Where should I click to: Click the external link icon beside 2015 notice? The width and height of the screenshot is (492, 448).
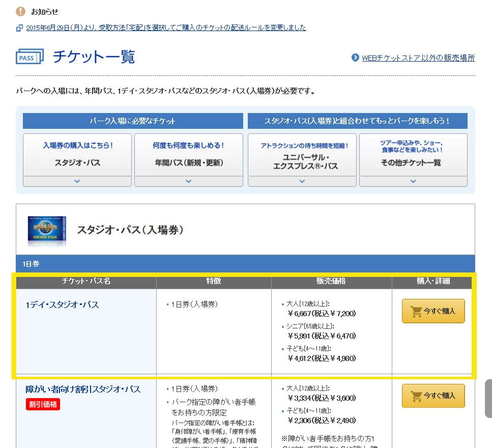[19, 28]
